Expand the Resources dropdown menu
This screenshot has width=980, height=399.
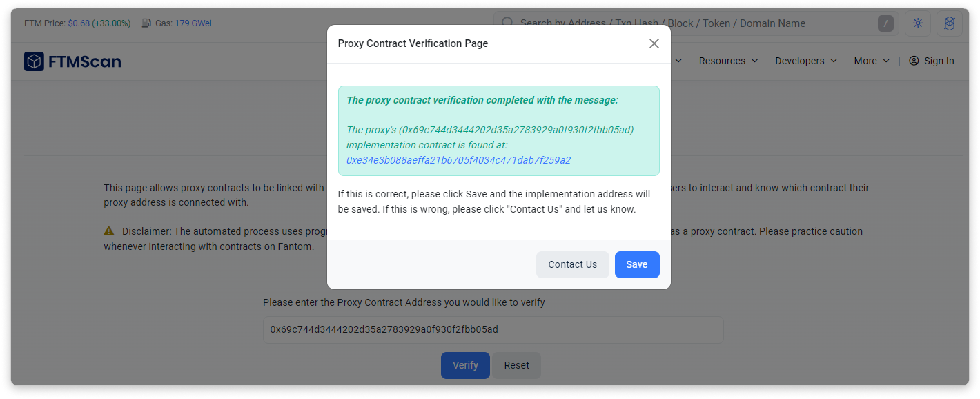click(x=728, y=61)
